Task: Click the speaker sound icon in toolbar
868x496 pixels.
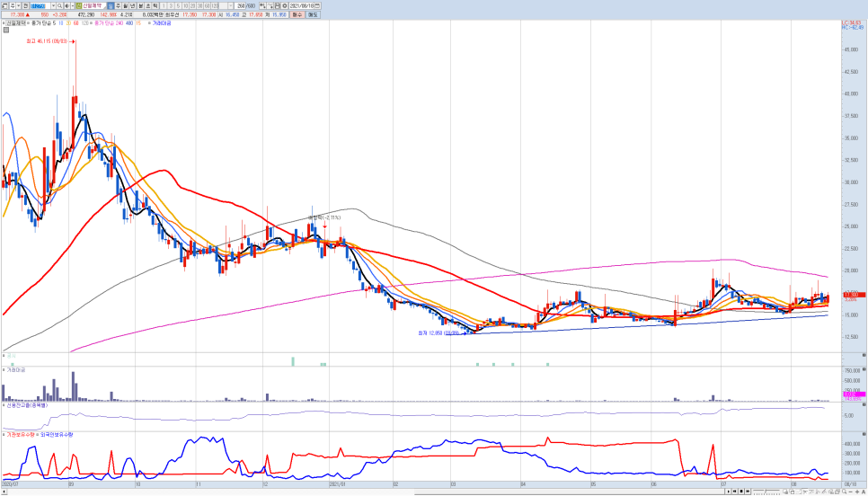Action: pyautogui.click(x=67, y=5)
